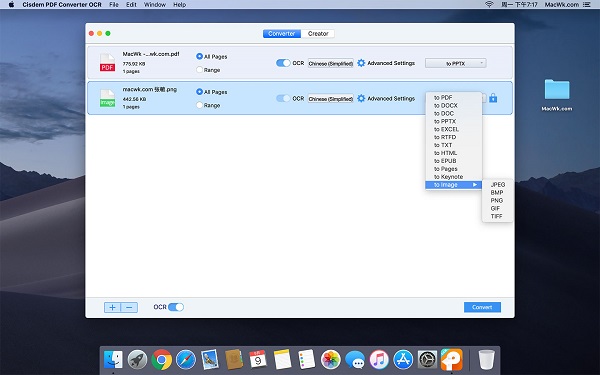Switch to the Creator tab
600x375 pixels.
pos(318,34)
